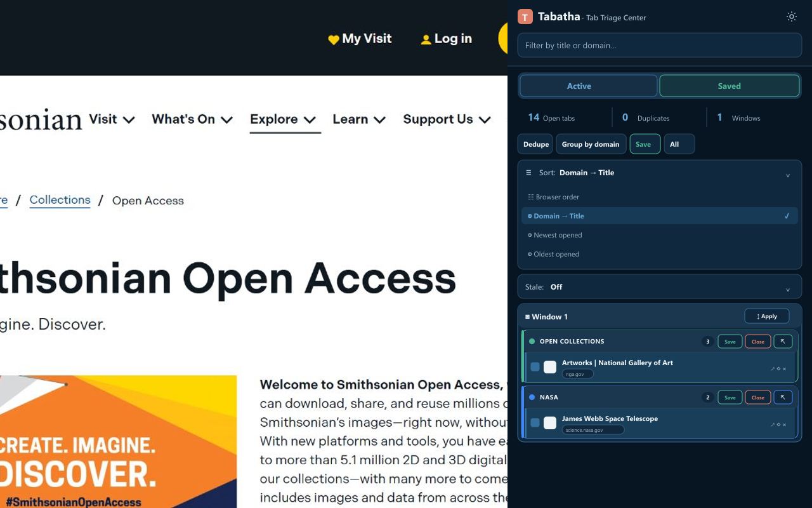This screenshot has width=812, height=508.
Task: Click the sort handle icon beside Sort
Action: pyautogui.click(x=529, y=173)
